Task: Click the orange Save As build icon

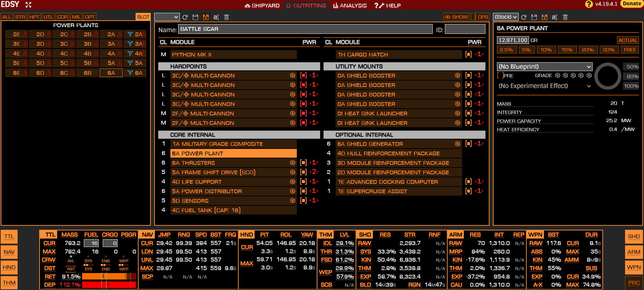Action: 206,17
